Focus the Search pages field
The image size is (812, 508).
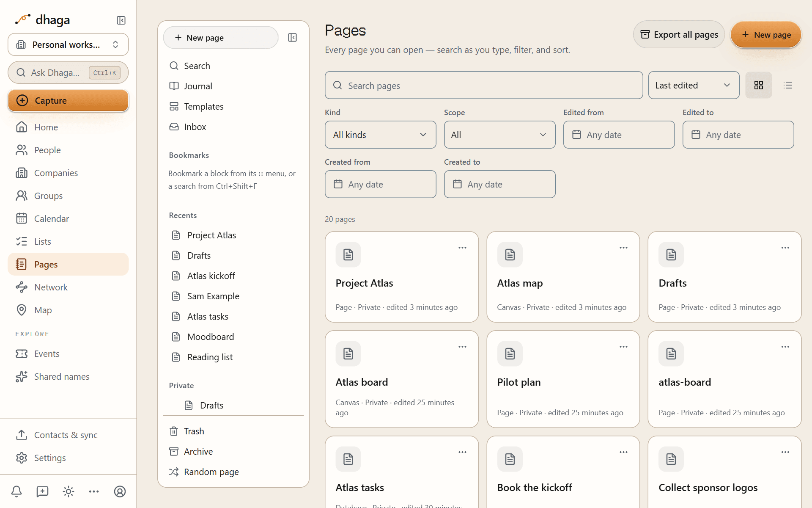point(484,85)
